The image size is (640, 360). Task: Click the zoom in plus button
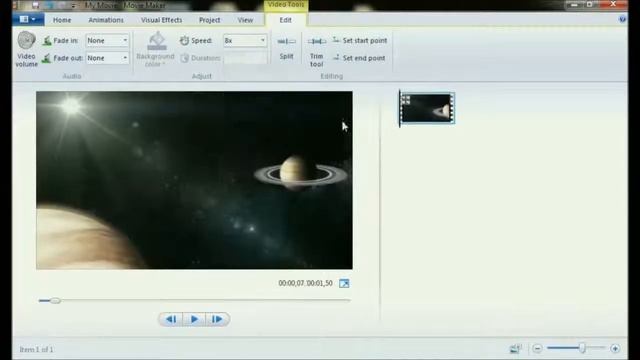(x=615, y=349)
